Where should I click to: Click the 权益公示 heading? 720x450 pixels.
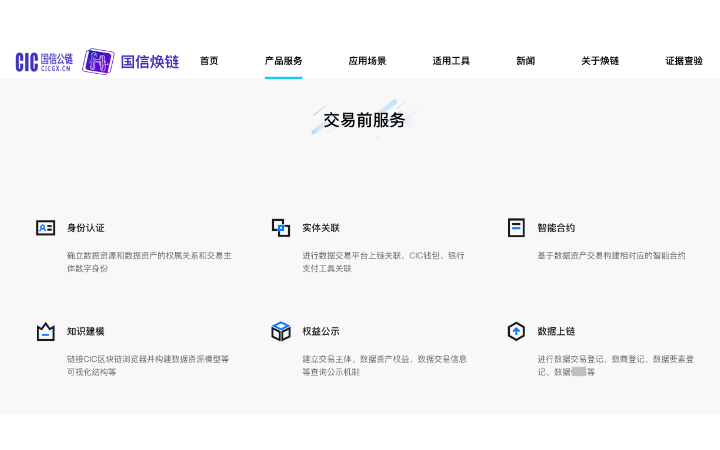coord(321,331)
